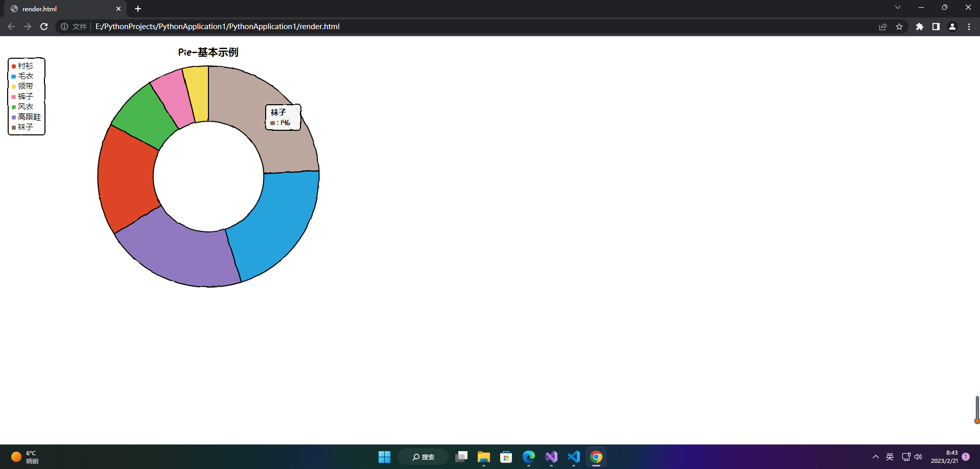Switch to Chrome on the taskbar
Viewport: 980px width, 469px height.
click(596, 457)
